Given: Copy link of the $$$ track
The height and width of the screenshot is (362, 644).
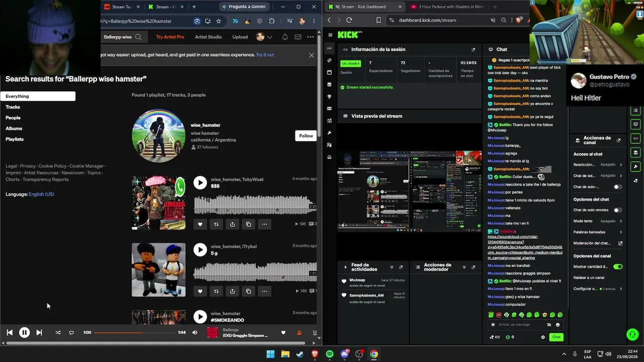Looking at the screenshot, I should pyautogui.click(x=249, y=224).
